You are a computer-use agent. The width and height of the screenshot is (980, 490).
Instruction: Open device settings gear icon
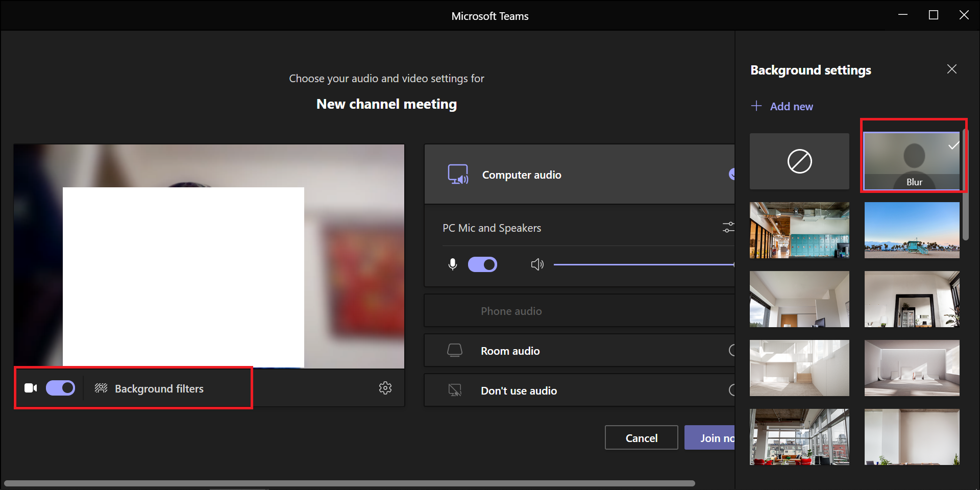pyautogui.click(x=385, y=388)
